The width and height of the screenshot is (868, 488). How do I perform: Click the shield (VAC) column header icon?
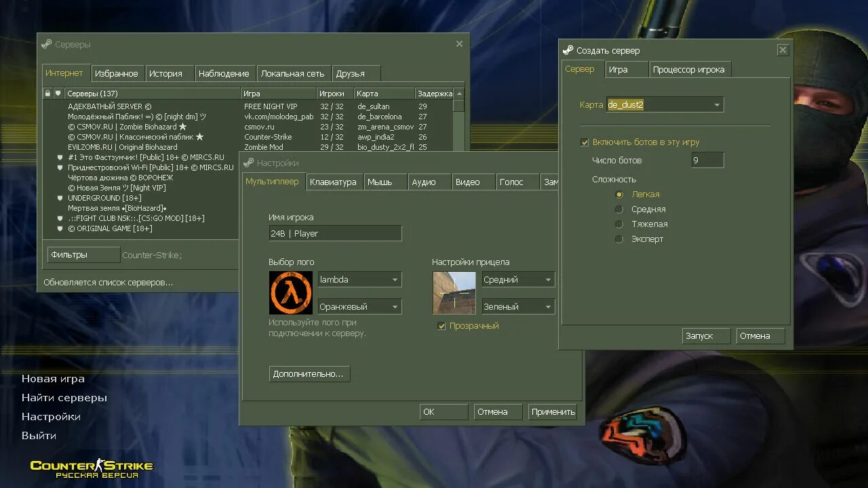point(58,94)
